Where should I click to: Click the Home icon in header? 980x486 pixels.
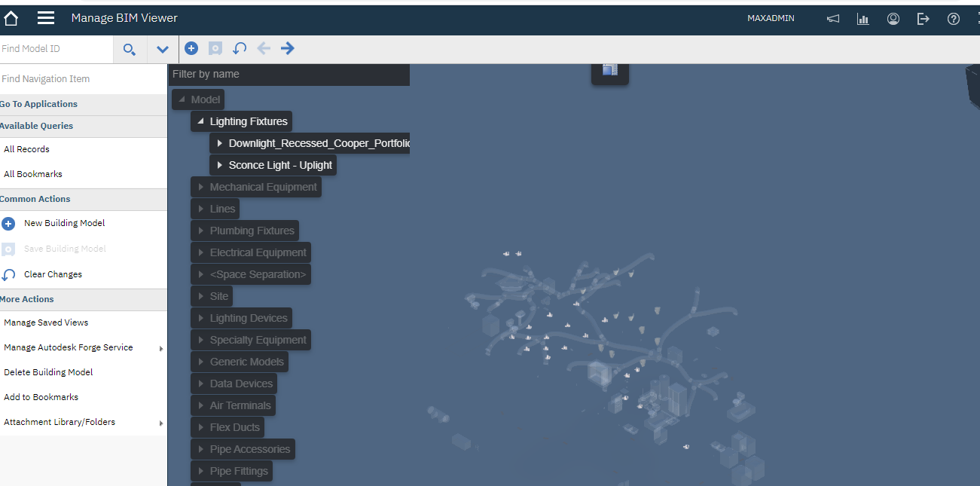pos(11,18)
